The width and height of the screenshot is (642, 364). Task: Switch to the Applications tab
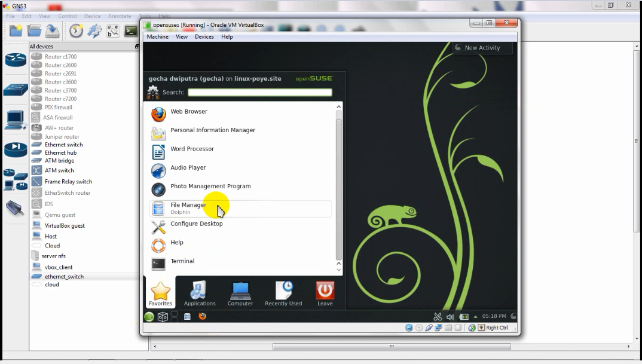(x=200, y=293)
